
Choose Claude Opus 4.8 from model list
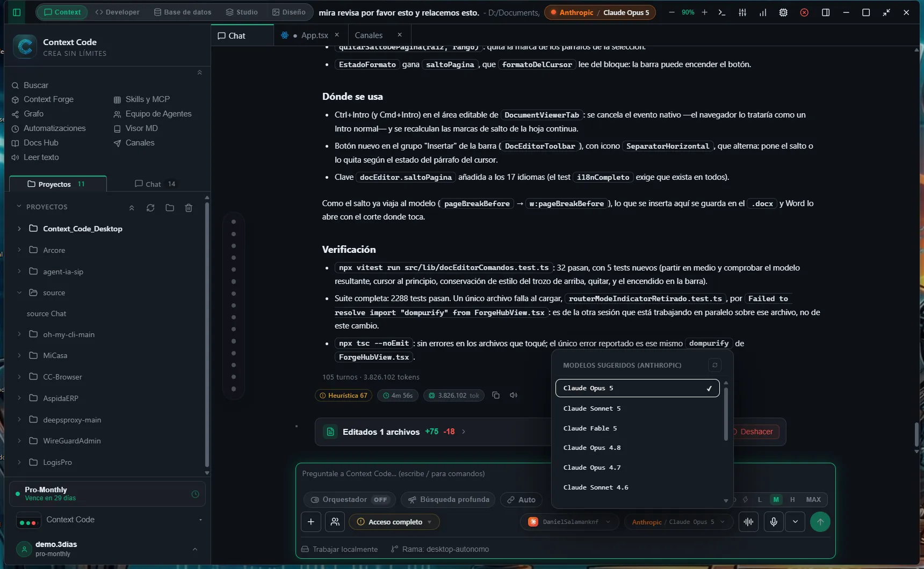(637, 448)
